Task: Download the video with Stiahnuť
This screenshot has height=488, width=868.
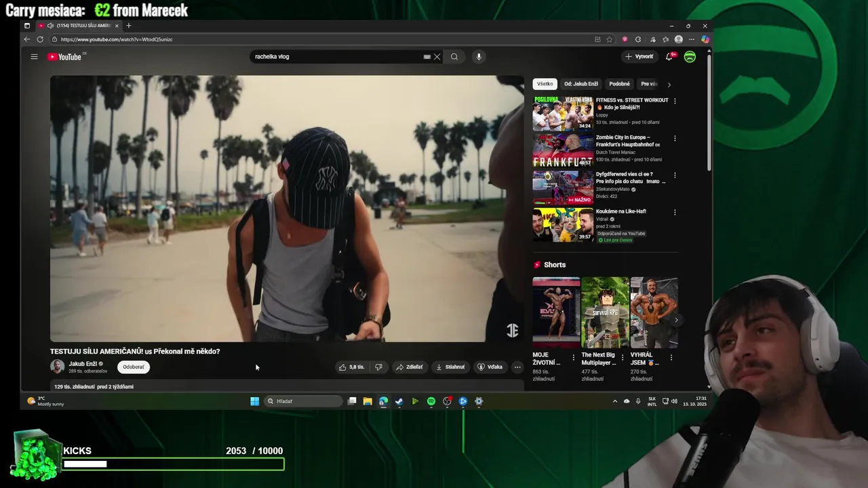Action: coord(450,367)
